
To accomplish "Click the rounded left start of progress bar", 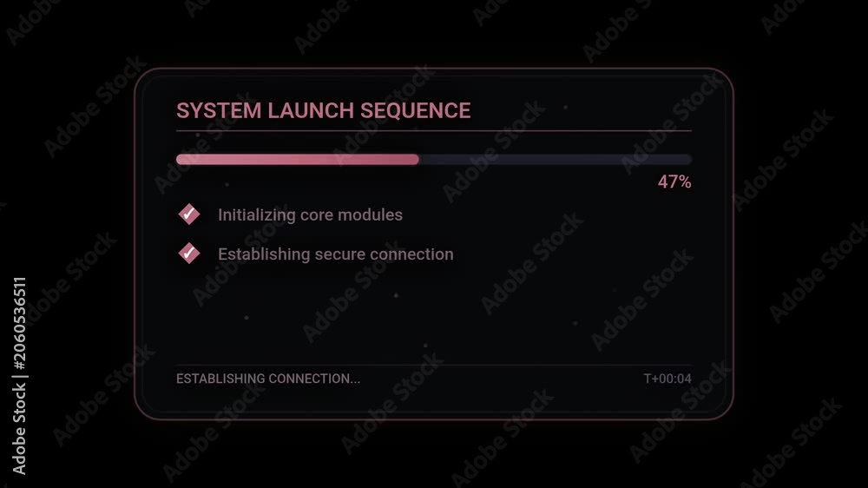I will point(180,160).
